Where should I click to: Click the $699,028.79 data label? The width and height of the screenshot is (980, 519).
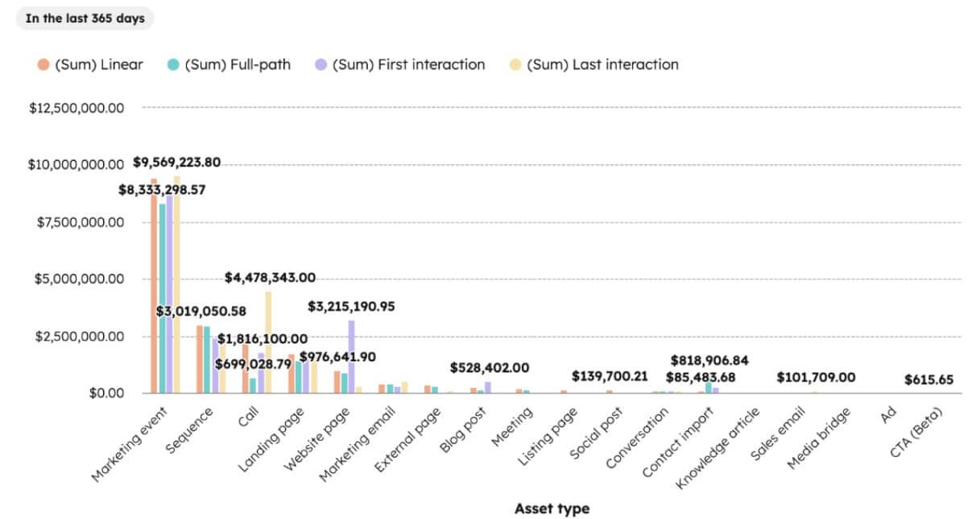click(253, 364)
